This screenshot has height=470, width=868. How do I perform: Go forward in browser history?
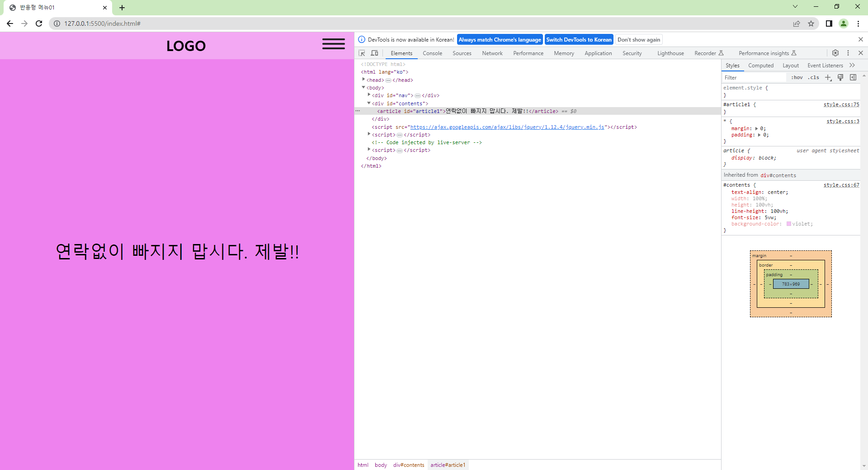click(x=24, y=23)
